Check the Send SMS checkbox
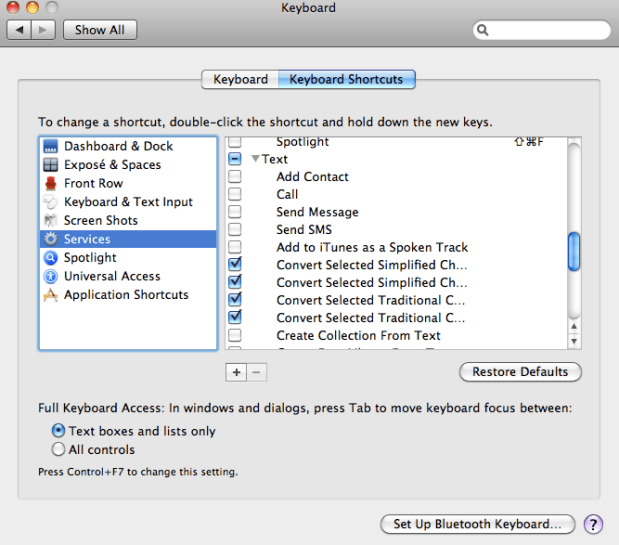 (x=234, y=229)
